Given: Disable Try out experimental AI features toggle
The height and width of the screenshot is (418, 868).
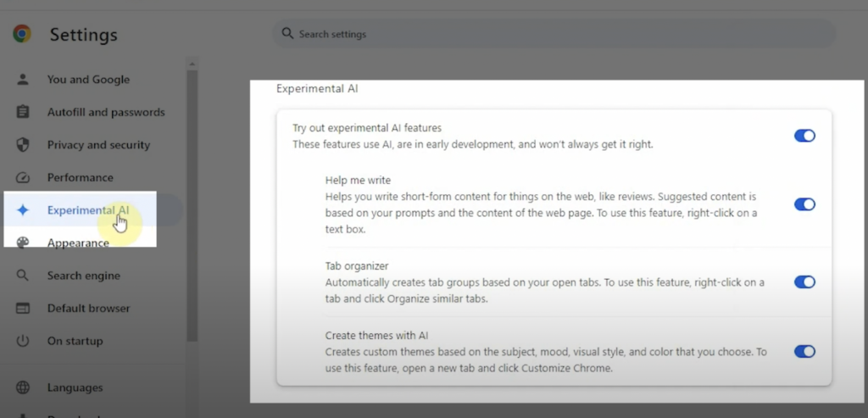Looking at the screenshot, I should 804,136.
